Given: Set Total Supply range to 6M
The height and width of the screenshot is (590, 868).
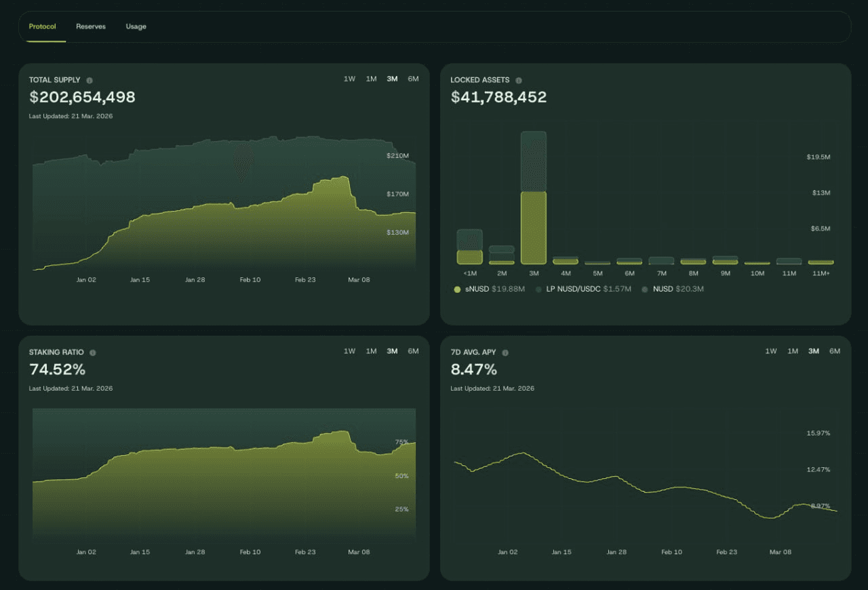Looking at the screenshot, I should pyautogui.click(x=413, y=79).
